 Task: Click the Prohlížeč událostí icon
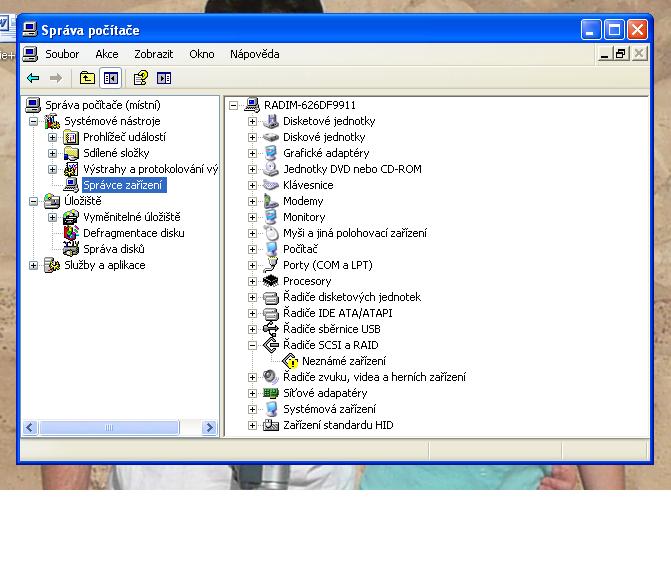(71, 137)
